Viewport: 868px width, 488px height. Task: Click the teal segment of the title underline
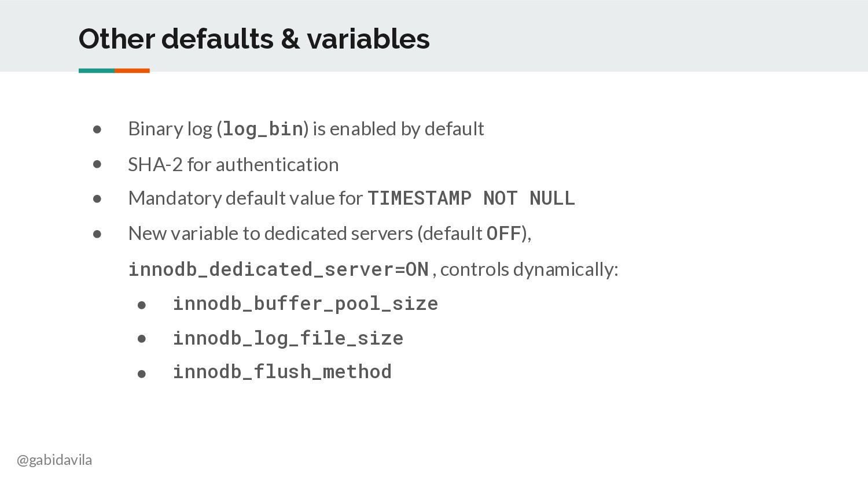coord(97,71)
